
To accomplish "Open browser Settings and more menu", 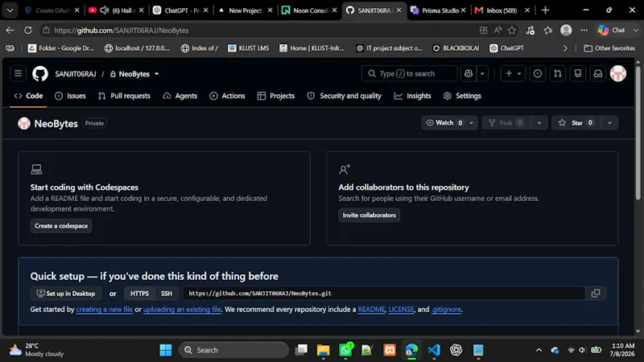I will coord(584,30).
